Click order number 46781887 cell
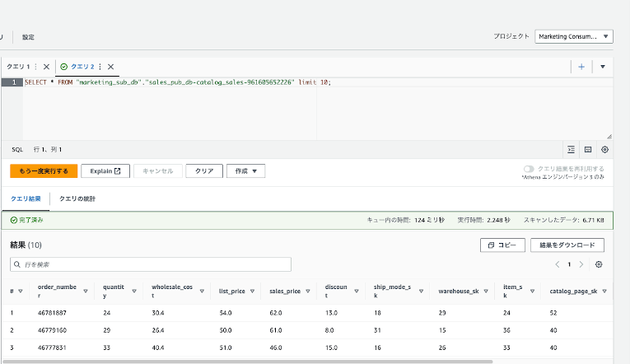The height and width of the screenshot is (364, 630). coord(52,313)
